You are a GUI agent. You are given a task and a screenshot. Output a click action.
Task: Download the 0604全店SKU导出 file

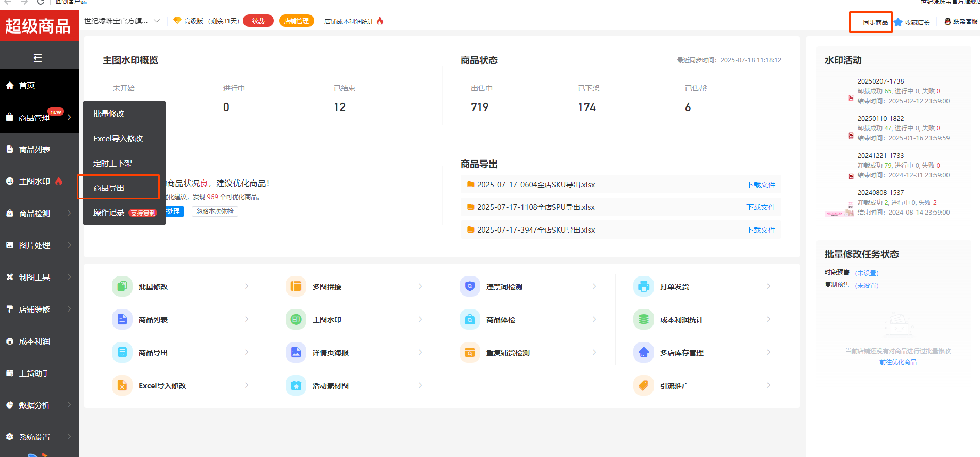point(760,185)
